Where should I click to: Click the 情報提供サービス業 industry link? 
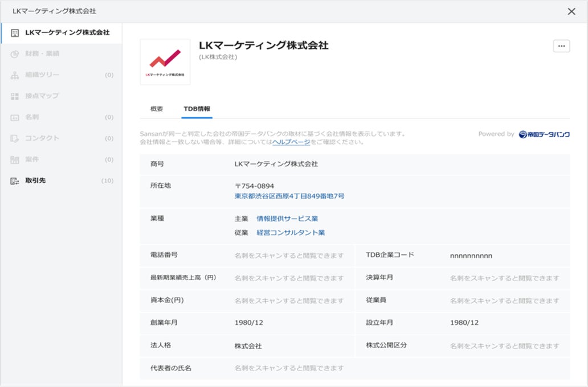(287, 219)
